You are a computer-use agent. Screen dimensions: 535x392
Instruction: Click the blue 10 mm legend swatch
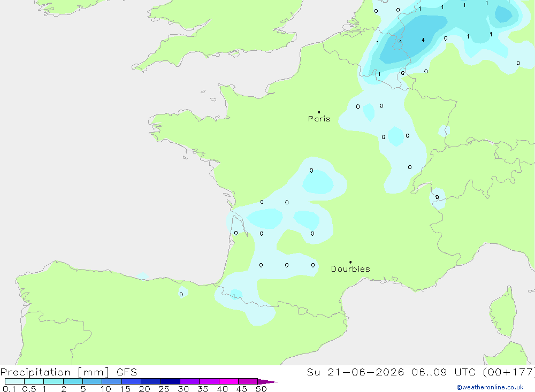[112, 381]
